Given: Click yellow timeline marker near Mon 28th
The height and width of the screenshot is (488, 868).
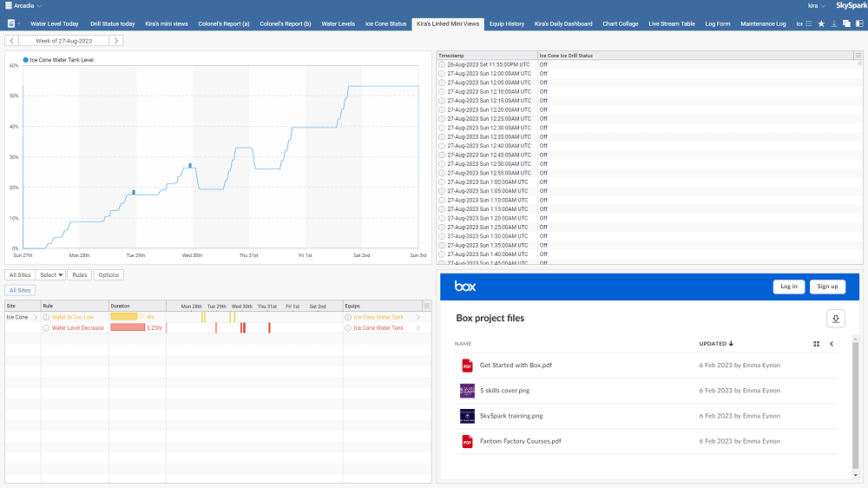Looking at the screenshot, I should [203, 317].
